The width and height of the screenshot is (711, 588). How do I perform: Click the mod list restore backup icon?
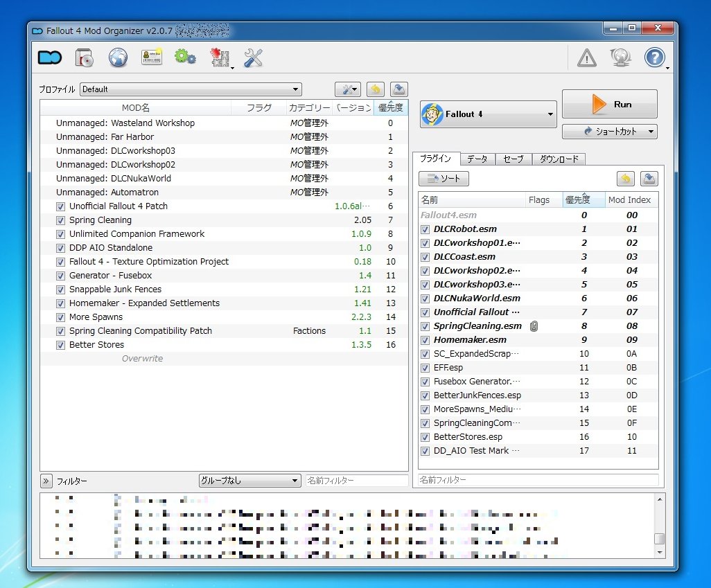click(375, 89)
